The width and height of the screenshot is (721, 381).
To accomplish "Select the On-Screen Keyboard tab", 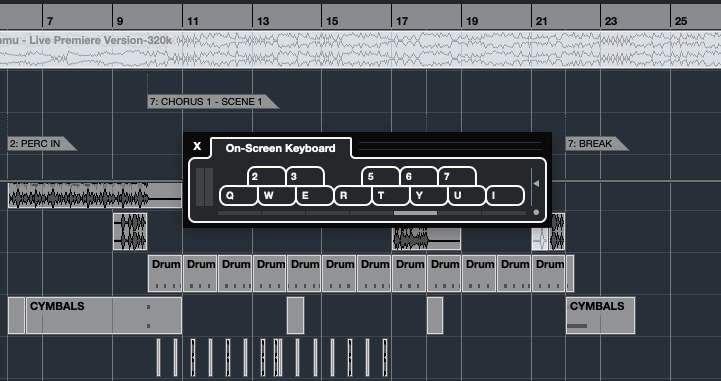I will point(280,148).
